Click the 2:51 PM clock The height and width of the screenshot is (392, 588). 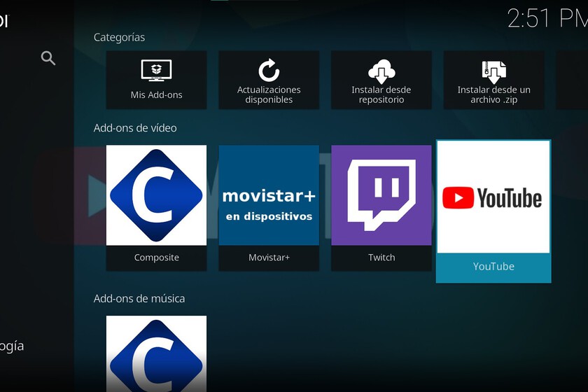[547, 18]
